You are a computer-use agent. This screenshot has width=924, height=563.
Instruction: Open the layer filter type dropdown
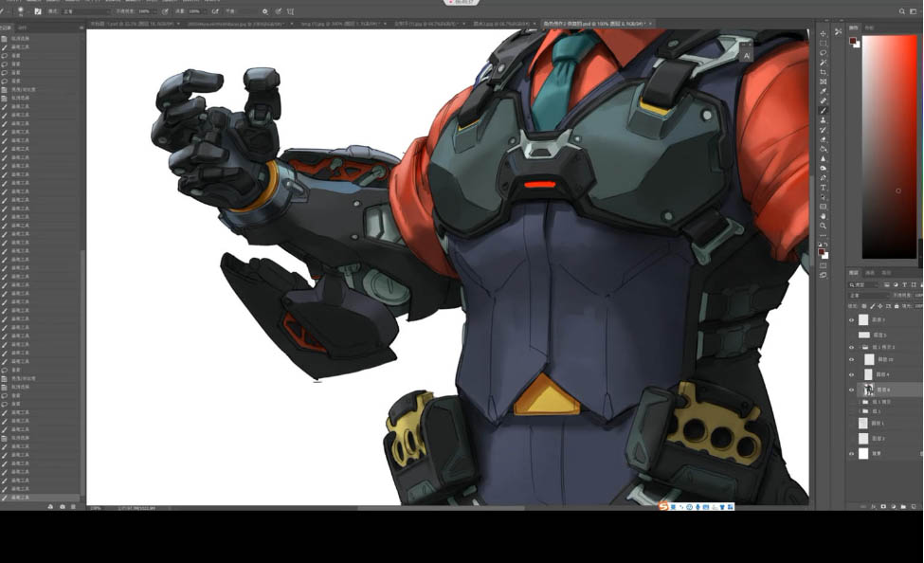[x=864, y=284]
